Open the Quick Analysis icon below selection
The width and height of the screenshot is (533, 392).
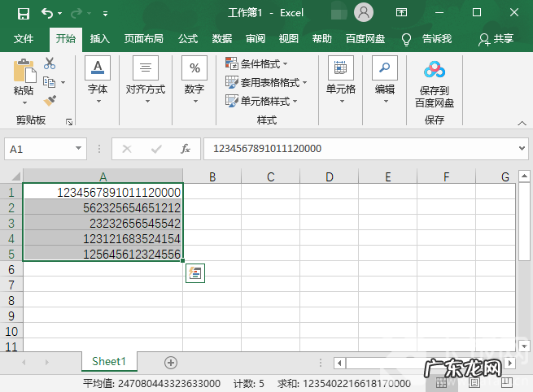pyautogui.click(x=195, y=273)
